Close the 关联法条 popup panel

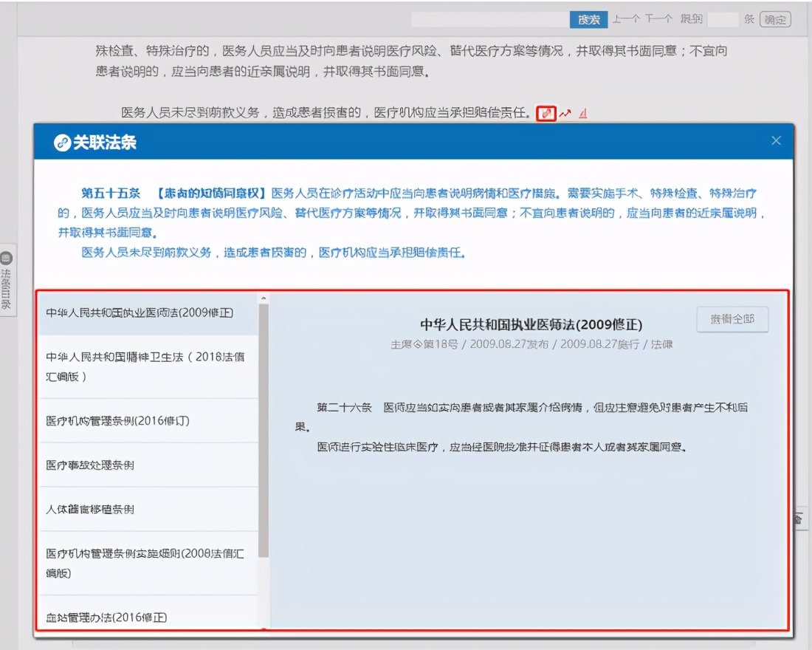tap(776, 140)
